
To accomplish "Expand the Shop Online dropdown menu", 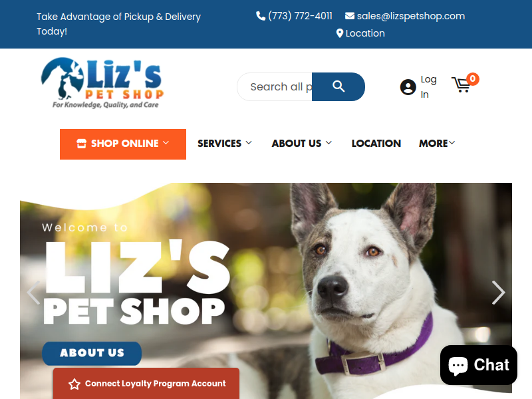I will (x=123, y=144).
